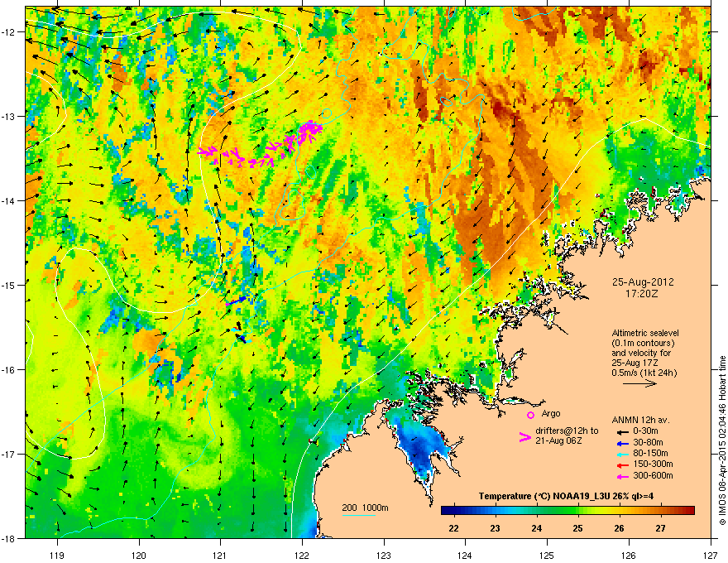728x563 pixels.
Task: Click the 0.5m/s velocity scale arrow
Action: point(639,383)
